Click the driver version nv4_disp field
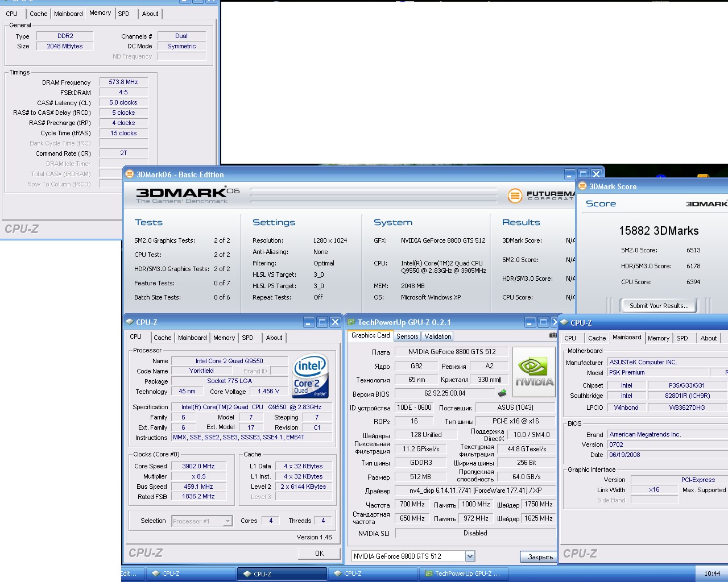 [475, 490]
